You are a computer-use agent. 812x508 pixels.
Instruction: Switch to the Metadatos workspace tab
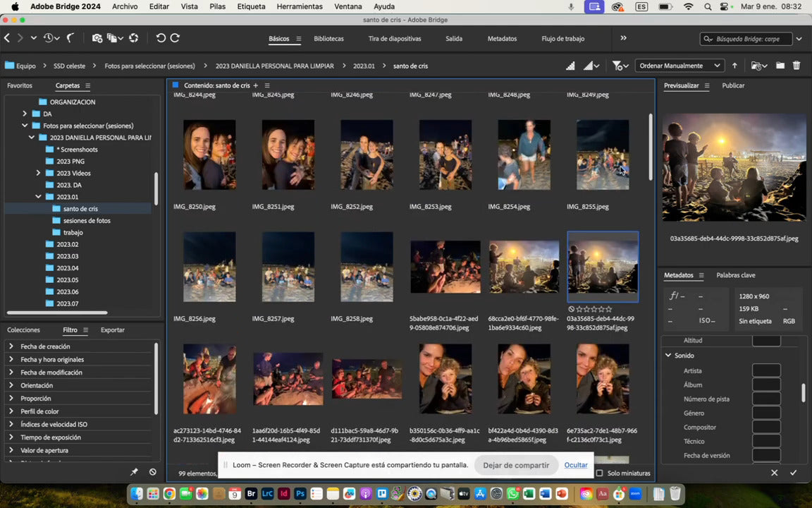pos(502,39)
